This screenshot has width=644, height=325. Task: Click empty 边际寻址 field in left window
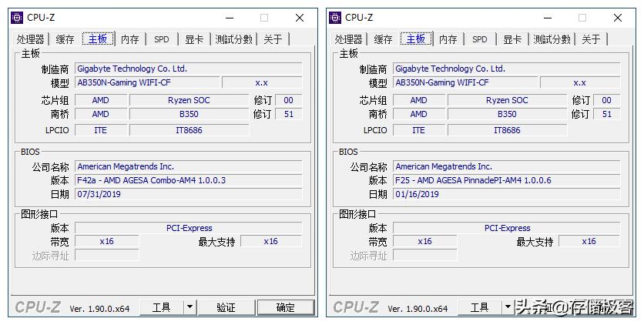(x=107, y=255)
